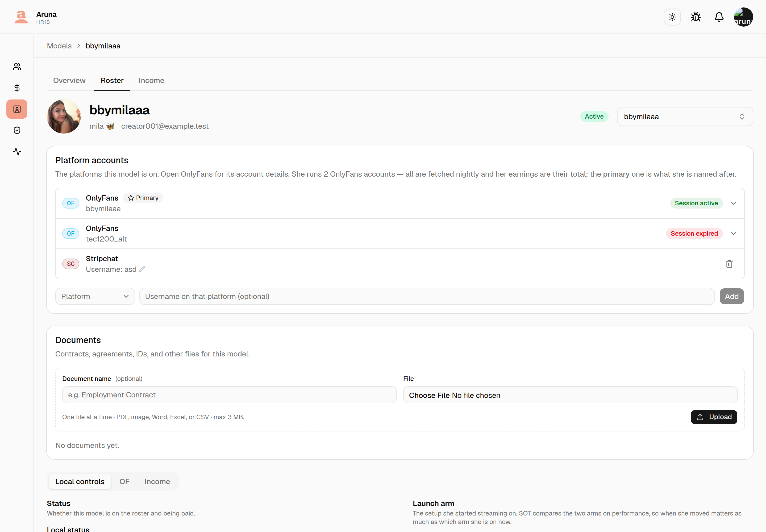Select the models roster sidebar icon
This screenshot has height=532, width=766.
coord(17,109)
